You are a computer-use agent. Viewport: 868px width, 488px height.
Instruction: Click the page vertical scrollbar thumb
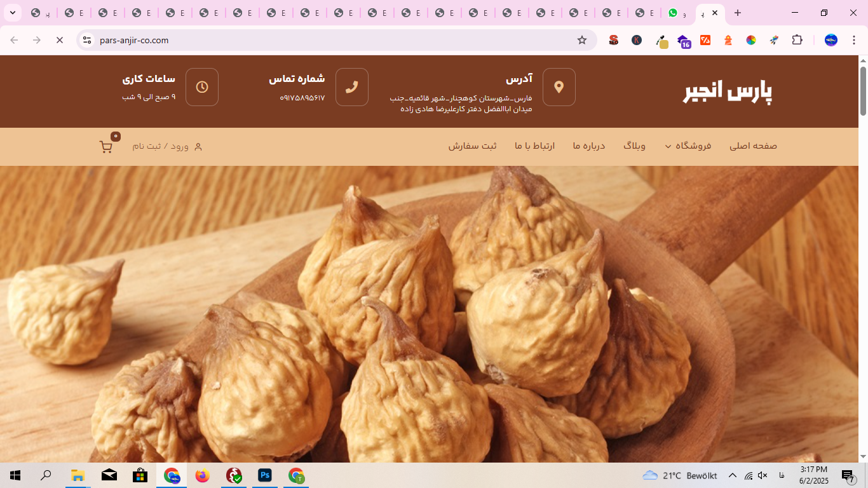863,90
